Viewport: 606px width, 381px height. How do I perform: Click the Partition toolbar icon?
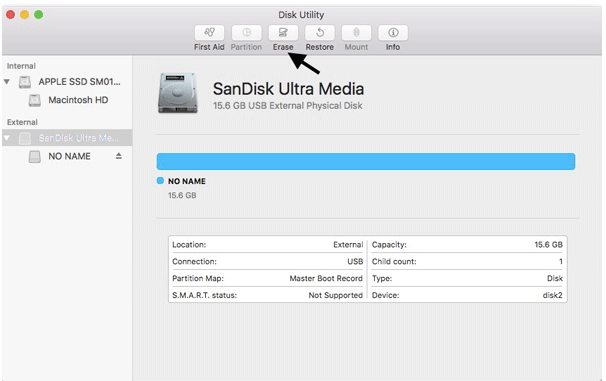[x=246, y=33]
